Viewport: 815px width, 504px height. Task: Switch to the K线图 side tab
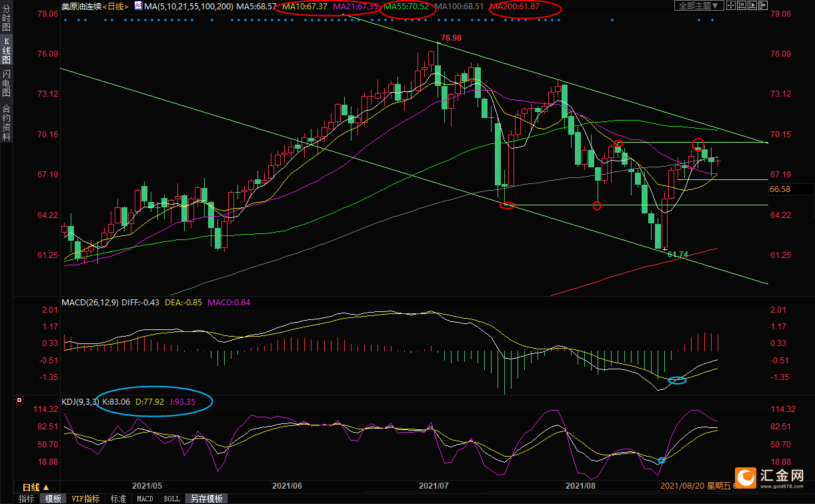coord(6,51)
